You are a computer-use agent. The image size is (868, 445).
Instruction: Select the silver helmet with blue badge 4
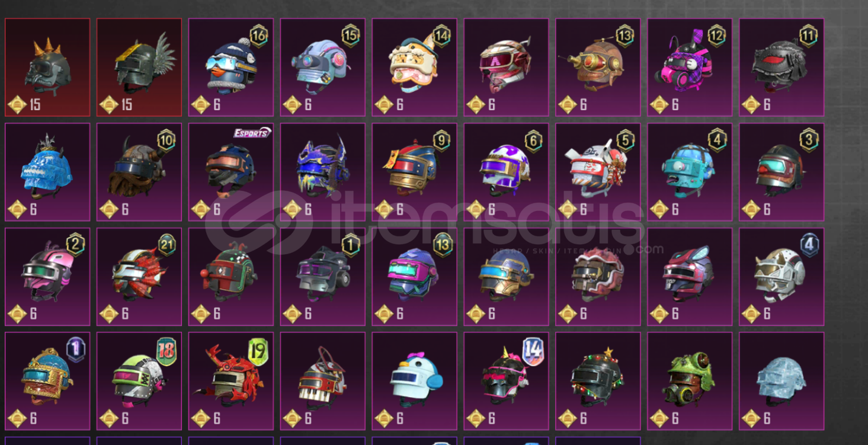tap(781, 277)
